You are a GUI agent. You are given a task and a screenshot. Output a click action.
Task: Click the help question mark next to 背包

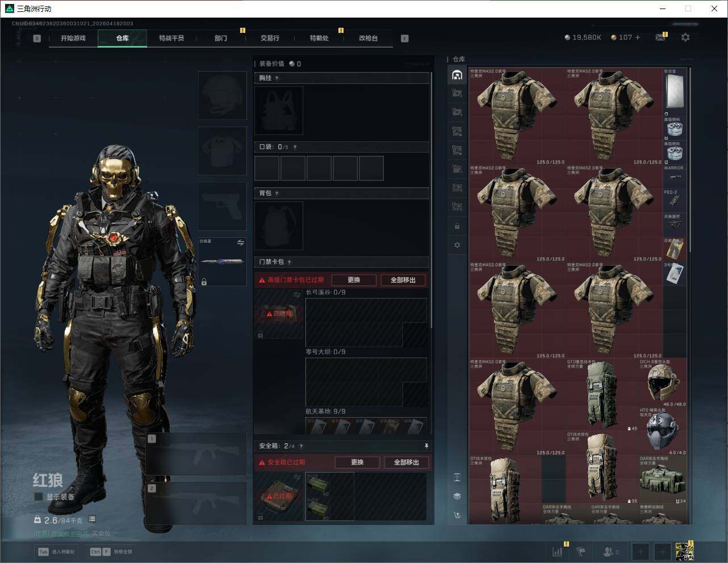[x=277, y=194]
